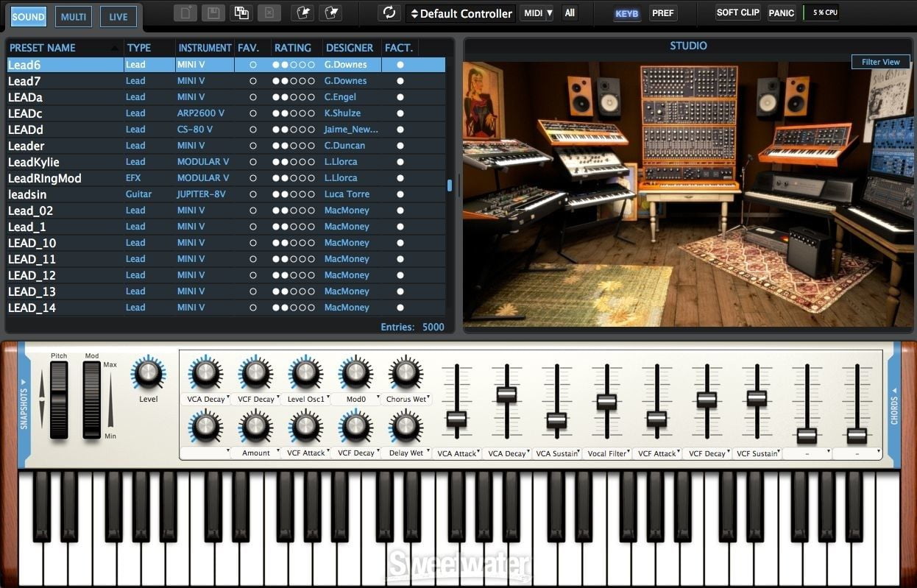917x588 pixels.
Task: Toggle factory dot for Leader preset
Action: click(x=400, y=146)
